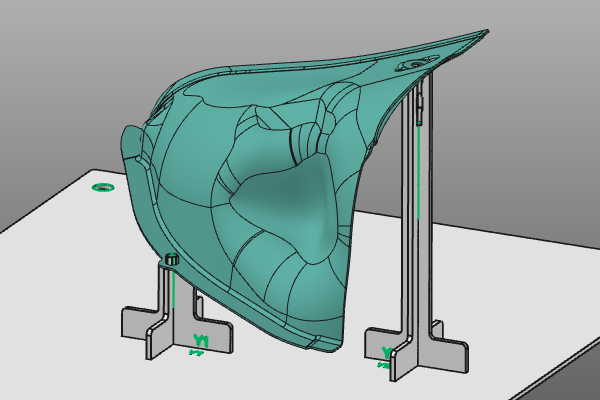Click the right foot of the tall stand

(448, 352)
